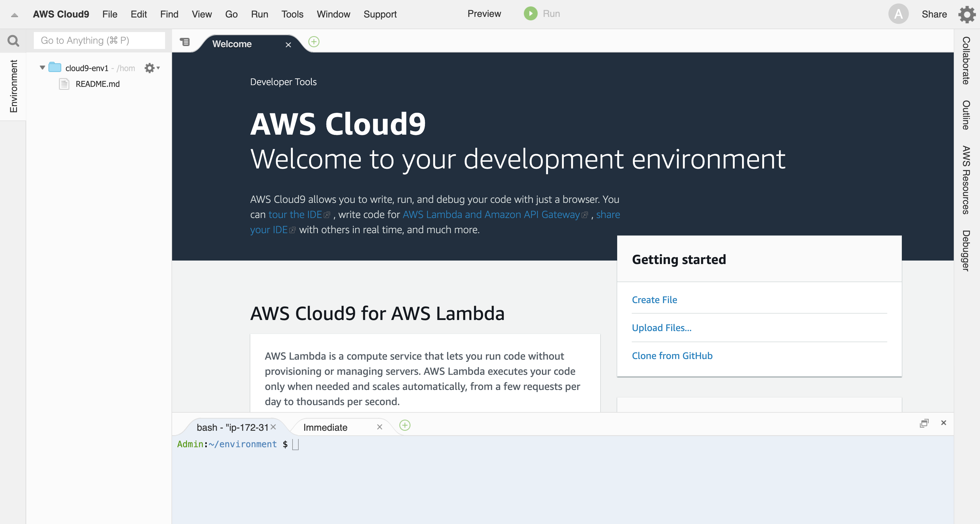Click the Share button
The image size is (980, 524).
tap(934, 14)
